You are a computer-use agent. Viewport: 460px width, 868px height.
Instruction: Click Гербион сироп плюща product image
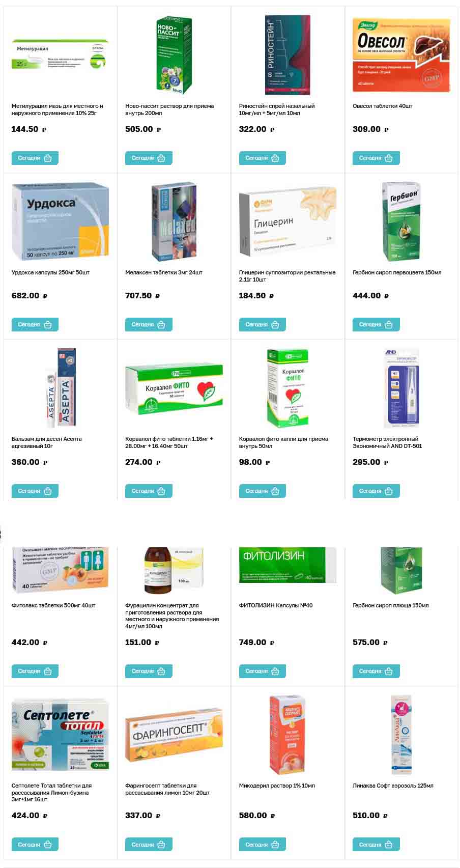401,571
